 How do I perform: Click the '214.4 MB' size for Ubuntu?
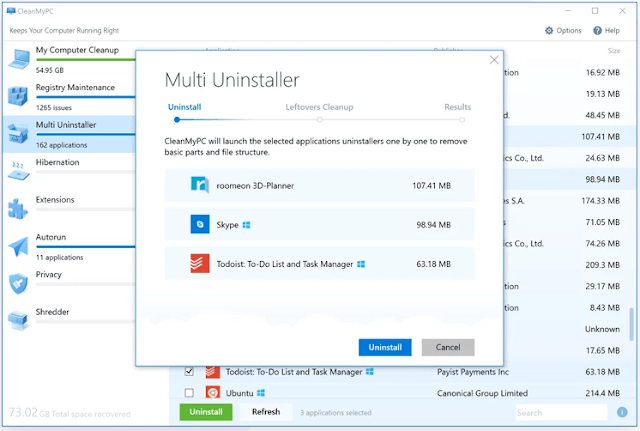point(602,393)
